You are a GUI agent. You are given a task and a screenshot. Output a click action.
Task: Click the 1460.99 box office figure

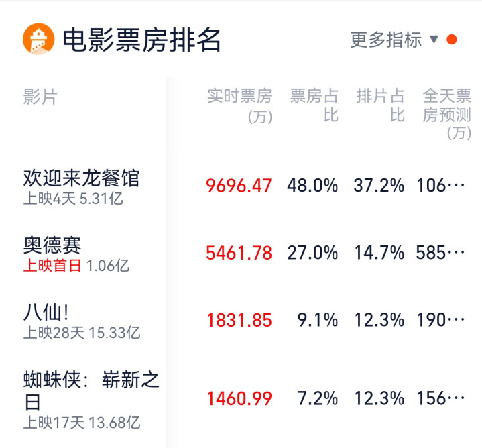[239, 398]
